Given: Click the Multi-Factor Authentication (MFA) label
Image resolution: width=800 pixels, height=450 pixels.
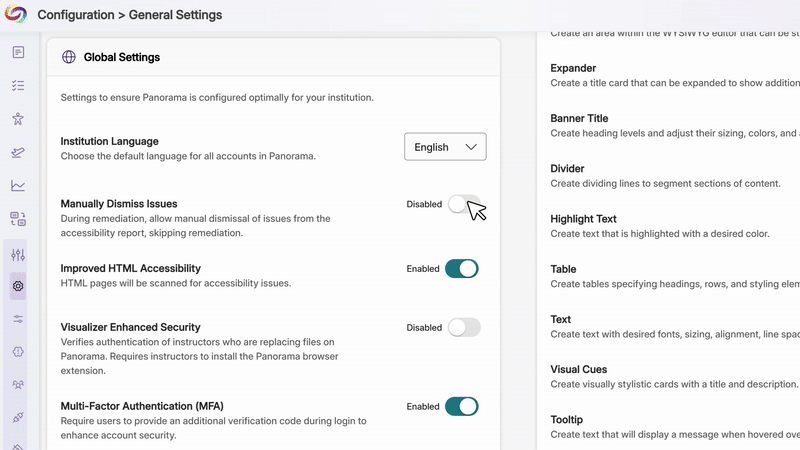Looking at the screenshot, I should tap(142, 406).
